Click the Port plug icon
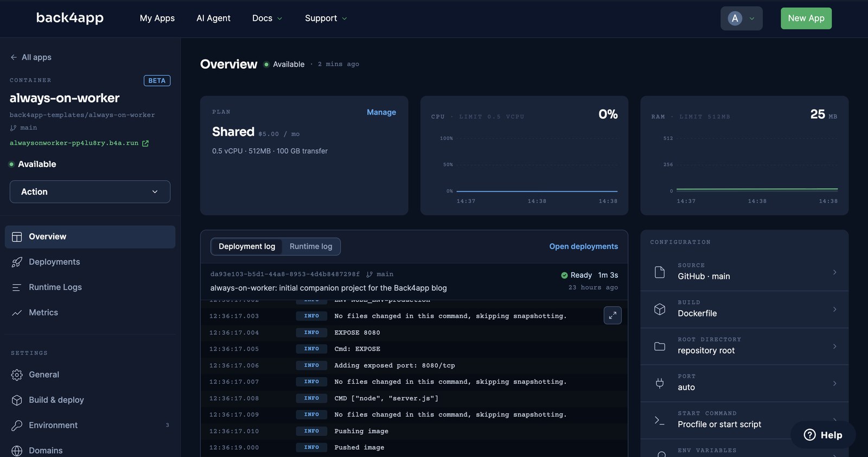Image resolution: width=868 pixels, height=457 pixels. [660, 383]
